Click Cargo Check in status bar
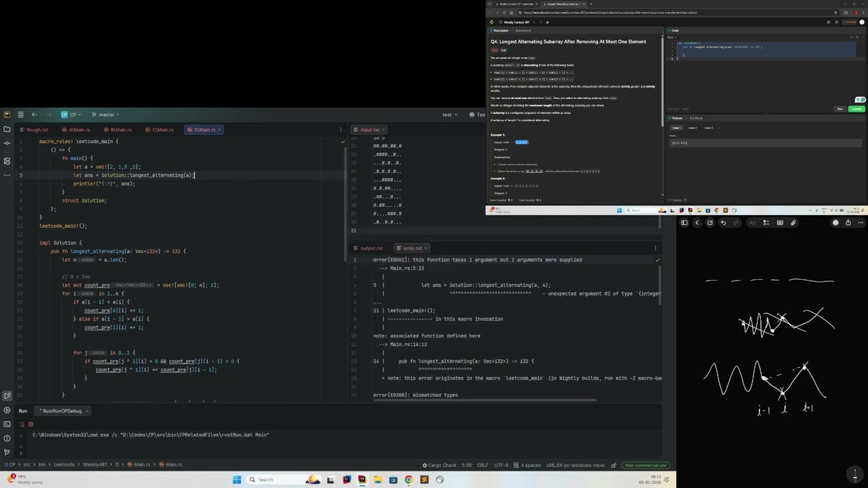This screenshot has height=488, width=868. pos(439,466)
